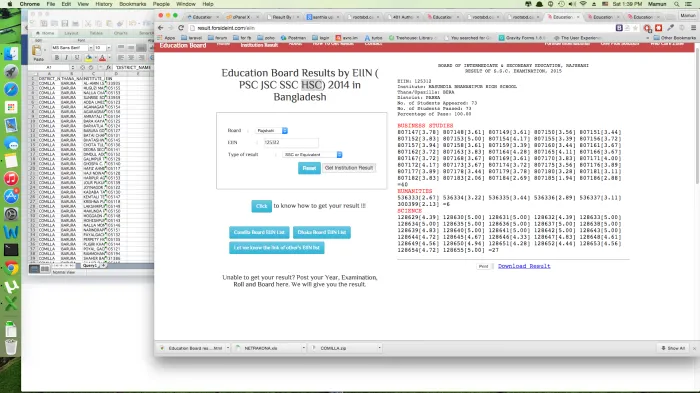Click the Underline button in the Excel window
The height and width of the screenshot is (393, 700).
pyautogui.click(x=76, y=58)
